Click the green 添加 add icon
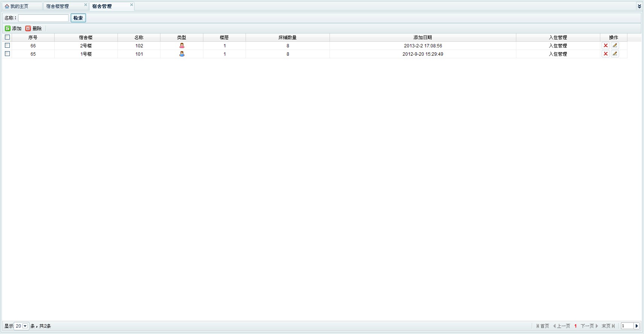 click(8, 29)
